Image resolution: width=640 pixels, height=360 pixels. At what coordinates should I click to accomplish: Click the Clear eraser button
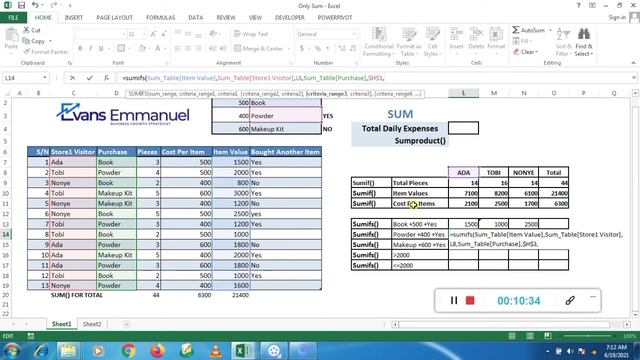pos(526,52)
